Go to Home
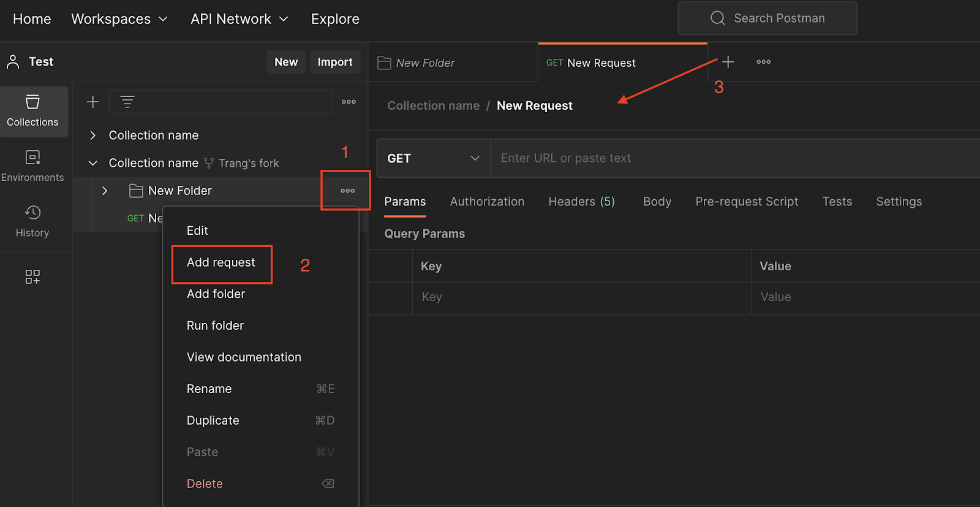This screenshot has width=980, height=507. click(32, 19)
